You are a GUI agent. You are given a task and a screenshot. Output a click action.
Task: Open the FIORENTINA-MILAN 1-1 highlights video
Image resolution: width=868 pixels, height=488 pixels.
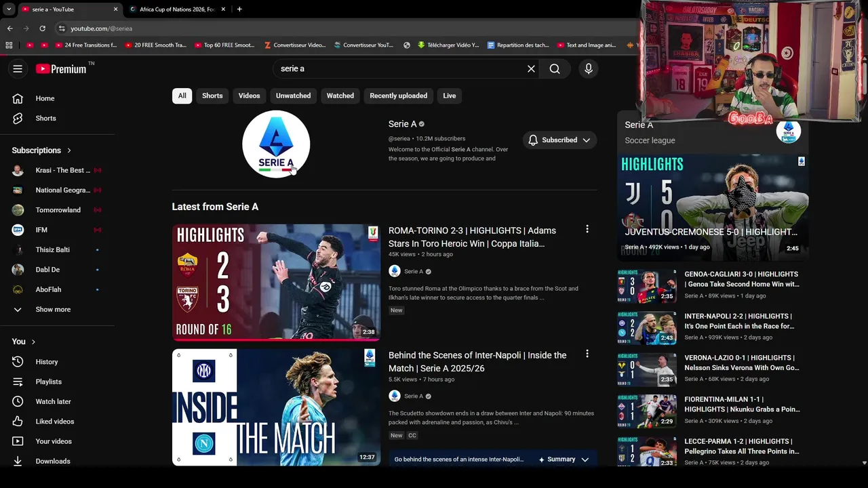point(712,410)
